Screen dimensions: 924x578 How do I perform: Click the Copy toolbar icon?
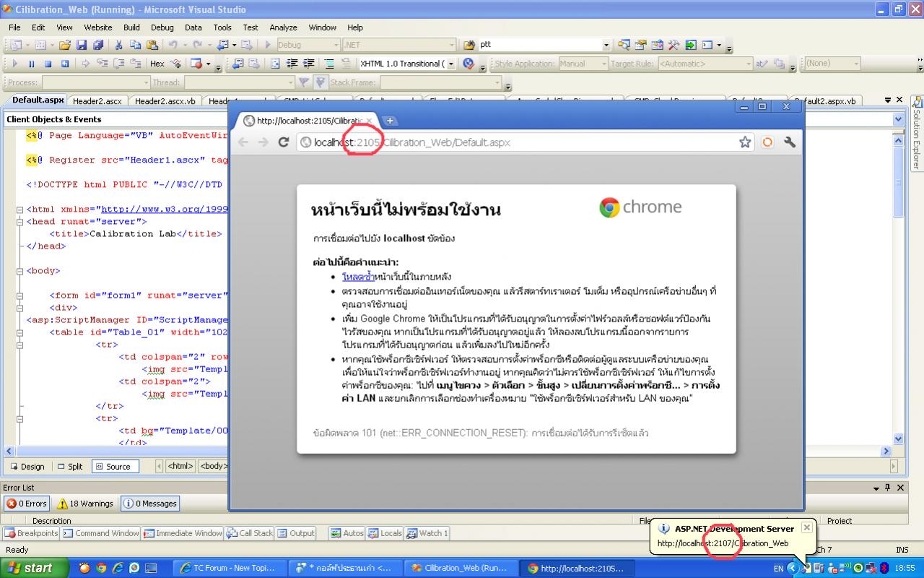[135, 45]
